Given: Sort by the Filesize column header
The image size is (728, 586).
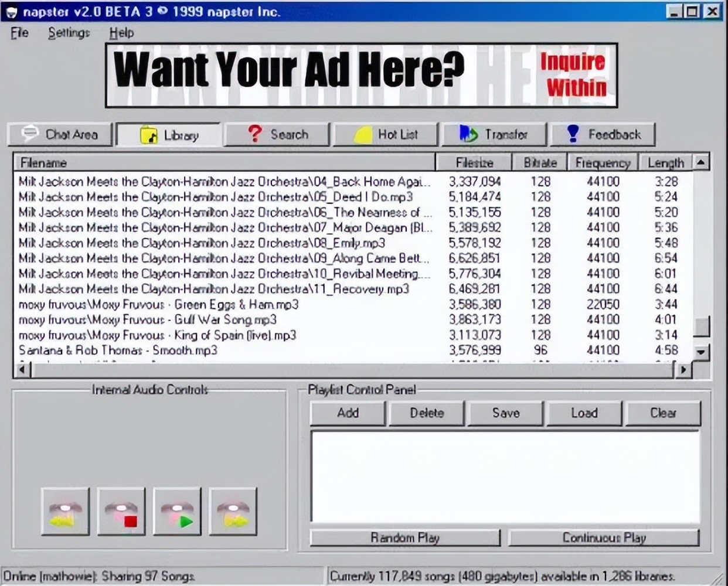Looking at the screenshot, I should [474, 162].
